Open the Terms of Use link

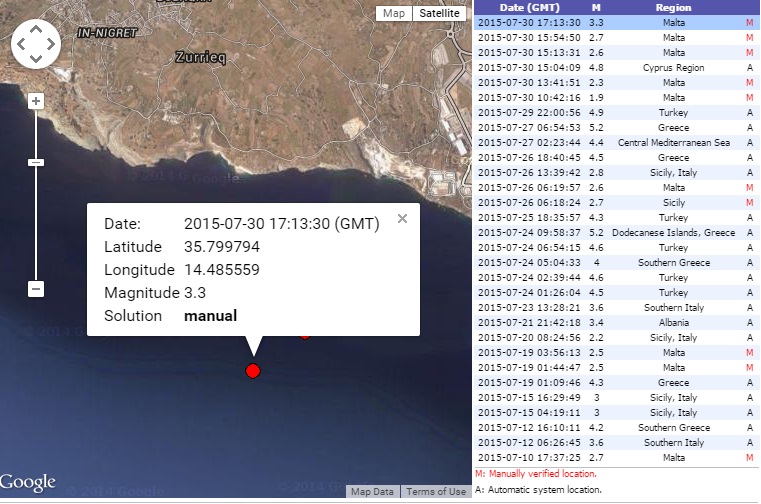point(436,492)
